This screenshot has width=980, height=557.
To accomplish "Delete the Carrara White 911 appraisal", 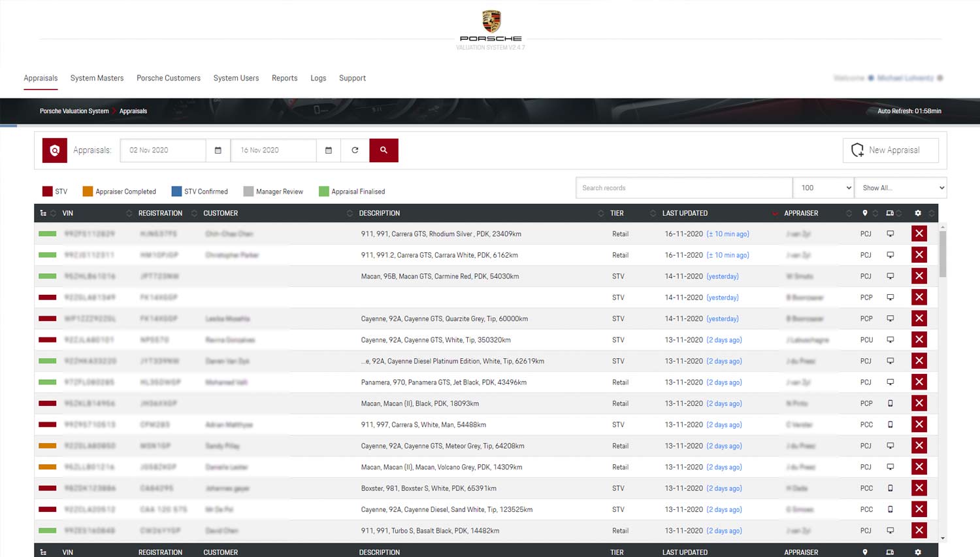I will [x=919, y=255].
